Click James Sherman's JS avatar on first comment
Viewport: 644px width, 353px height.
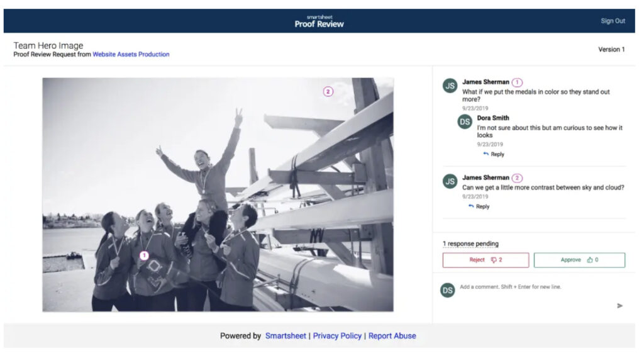click(x=450, y=86)
